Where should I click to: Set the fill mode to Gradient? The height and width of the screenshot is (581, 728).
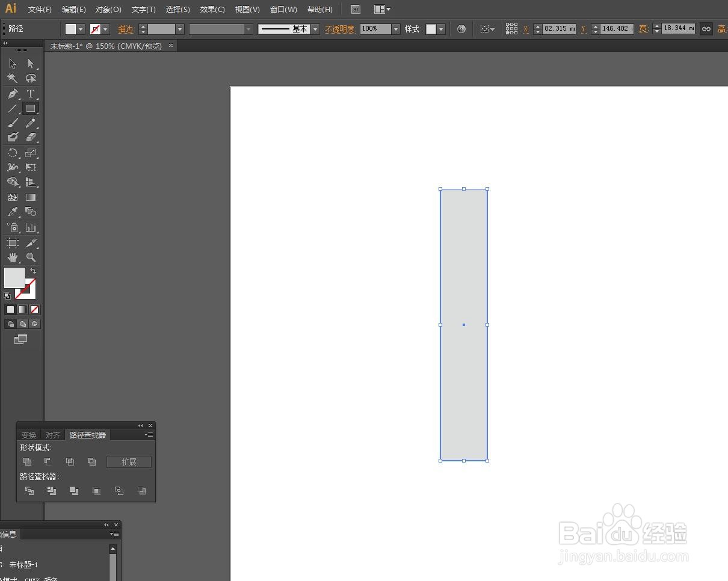(x=22, y=310)
